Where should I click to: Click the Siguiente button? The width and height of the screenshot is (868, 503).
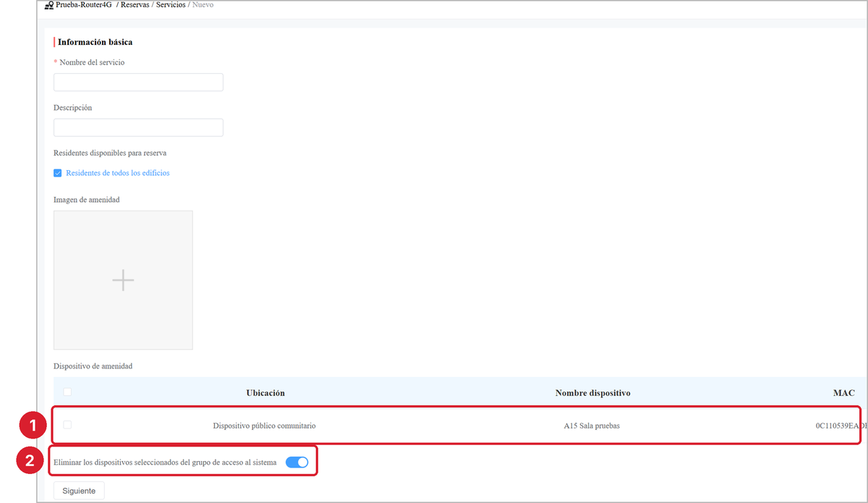79,491
